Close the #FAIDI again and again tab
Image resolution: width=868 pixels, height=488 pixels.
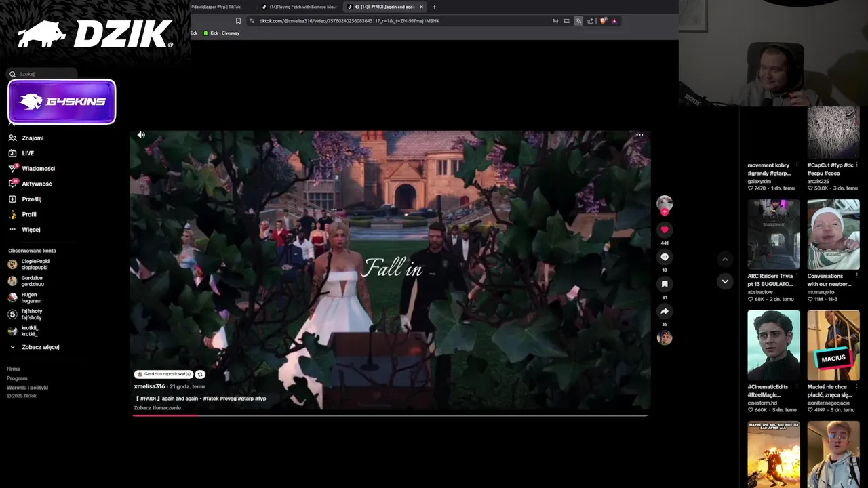point(421,7)
